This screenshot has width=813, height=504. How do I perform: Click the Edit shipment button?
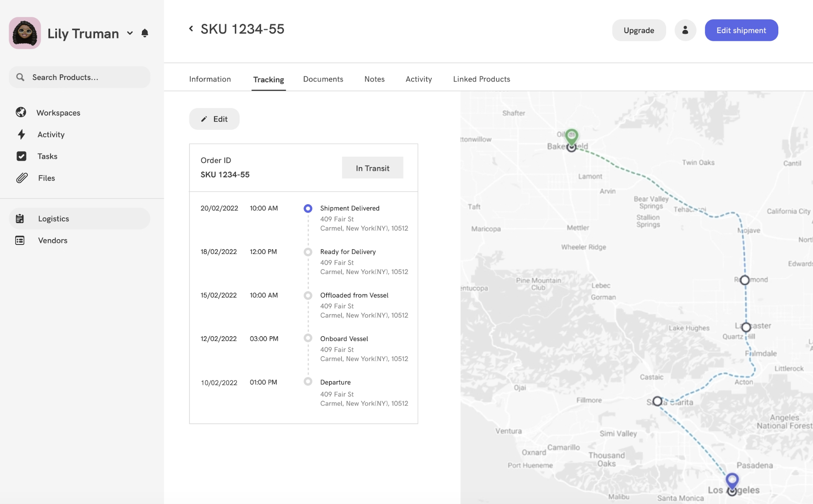tap(741, 30)
